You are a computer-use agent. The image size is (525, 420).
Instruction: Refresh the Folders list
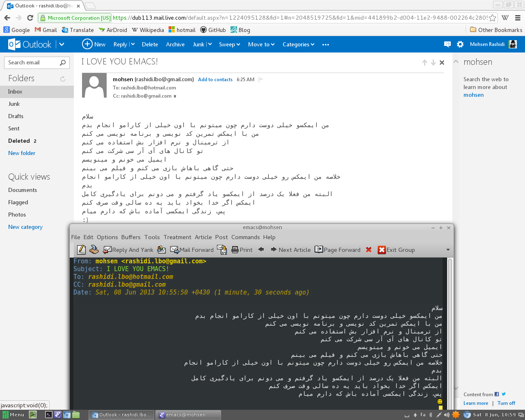63,79
